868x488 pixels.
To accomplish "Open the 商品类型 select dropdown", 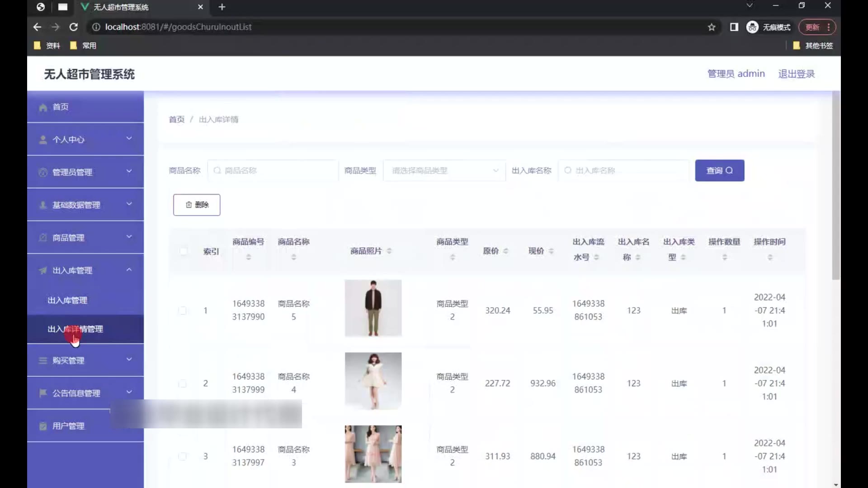I will click(x=444, y=171).
